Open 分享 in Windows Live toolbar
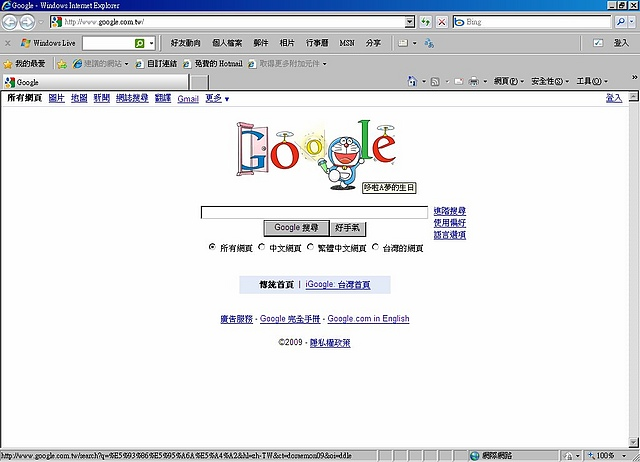640x462 pixels. coord(373,43)
